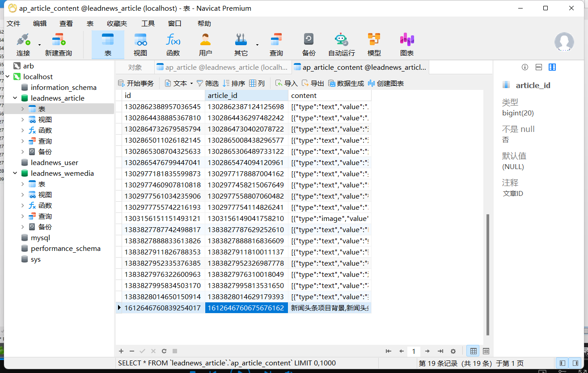Refresh the table data
This screenshot has height=373, width=588.
pos(164,351)
